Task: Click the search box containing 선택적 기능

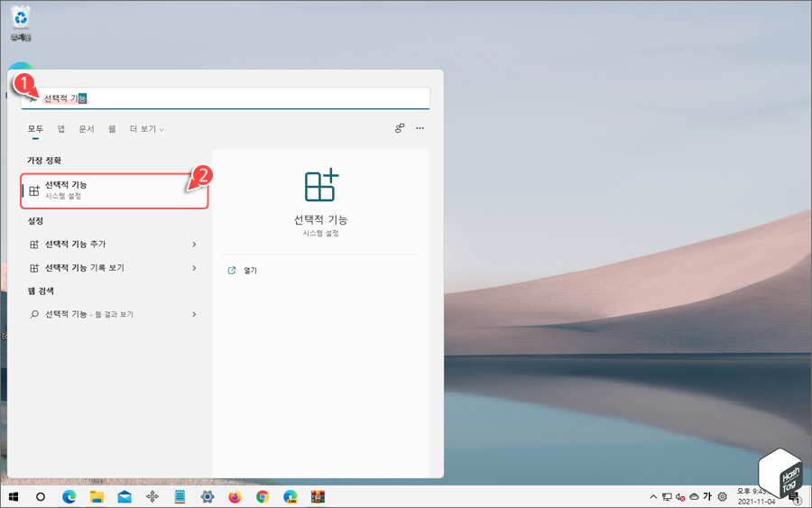Action: [226, 97]
